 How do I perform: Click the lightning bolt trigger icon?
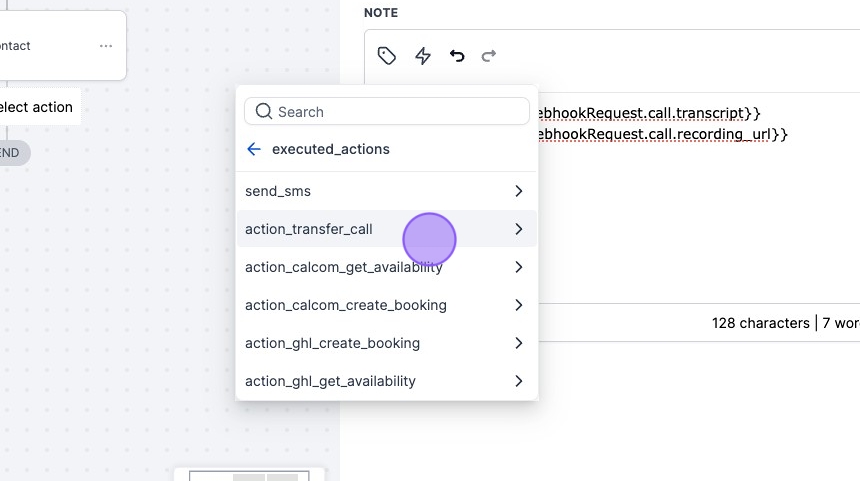click(423, 56)
